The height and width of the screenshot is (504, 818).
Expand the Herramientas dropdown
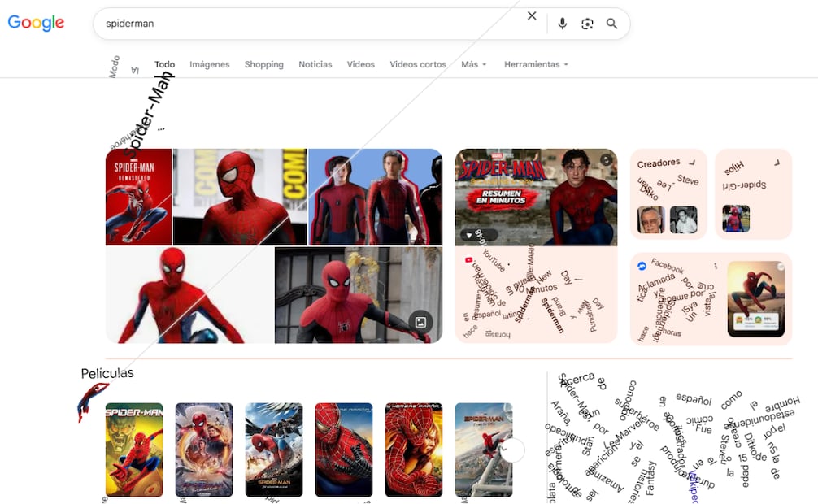[536, 64]
